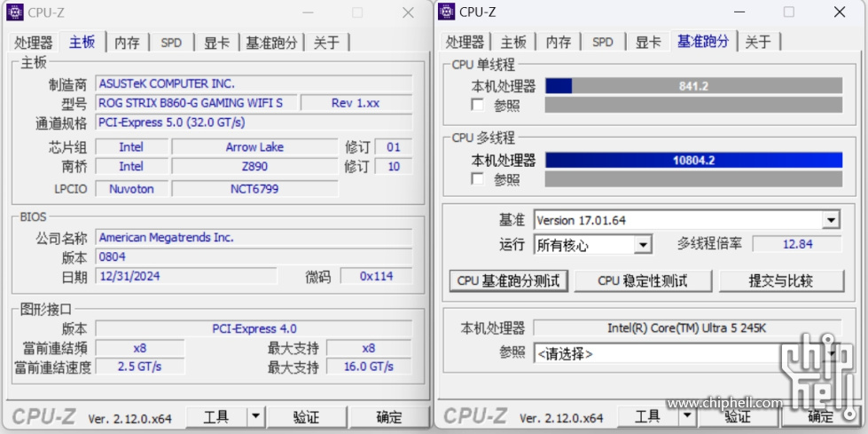The width and height of the screenshot is (868, 434).
Task: Open the 显卡 tab in the right window
Action: pyautogui.click(x=648, y=43)
